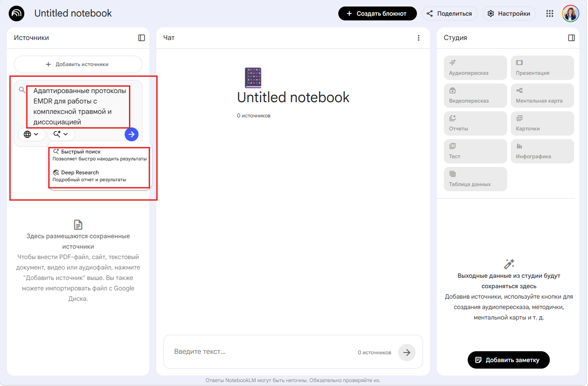Click the Untitled notebook title in header
The width and height of the screenshot is (588, 386).
point(73,13)
